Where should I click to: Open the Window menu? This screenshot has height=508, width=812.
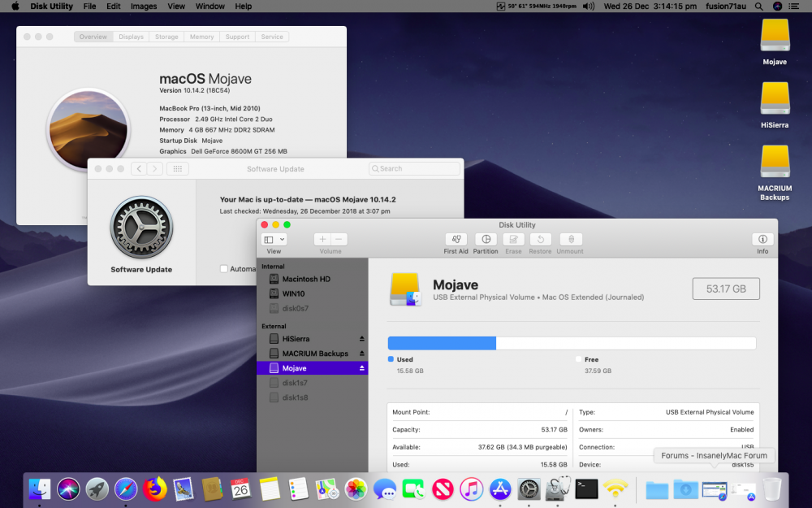[x=209, y=7]
